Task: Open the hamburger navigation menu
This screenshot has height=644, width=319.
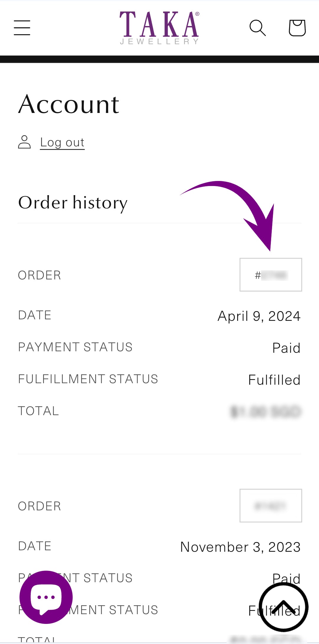Action: (22, 28)
